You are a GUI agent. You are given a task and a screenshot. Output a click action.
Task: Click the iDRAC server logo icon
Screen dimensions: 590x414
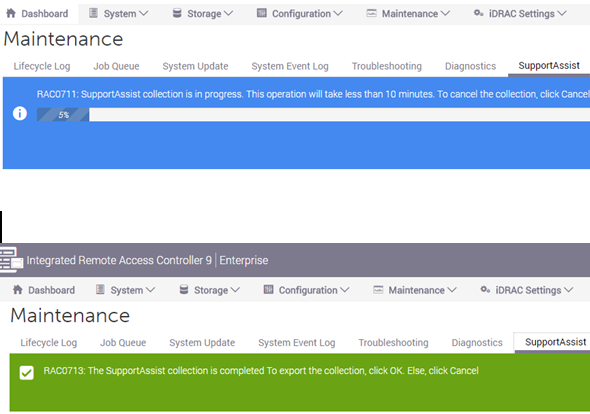[11, 260]
